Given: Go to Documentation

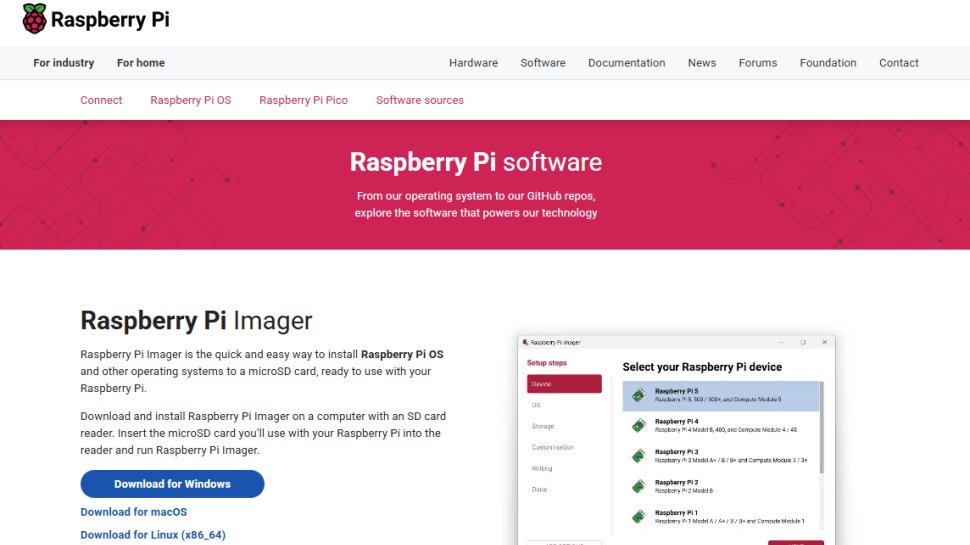Looking at the screenshot, I should point(627,62).
